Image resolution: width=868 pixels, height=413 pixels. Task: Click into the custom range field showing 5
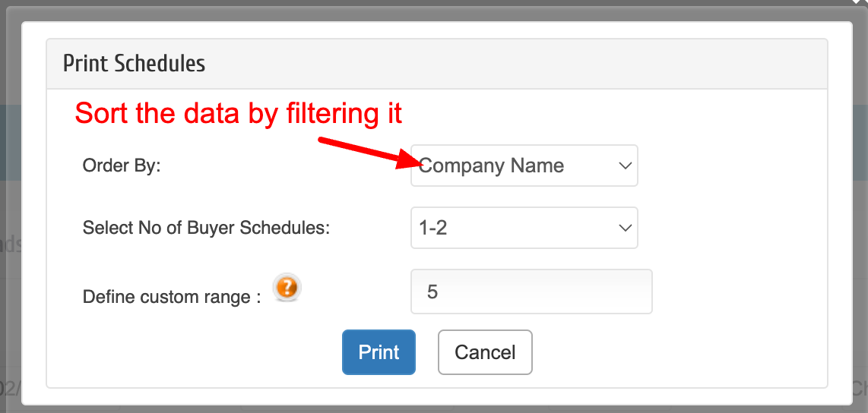tap(531, 292)
